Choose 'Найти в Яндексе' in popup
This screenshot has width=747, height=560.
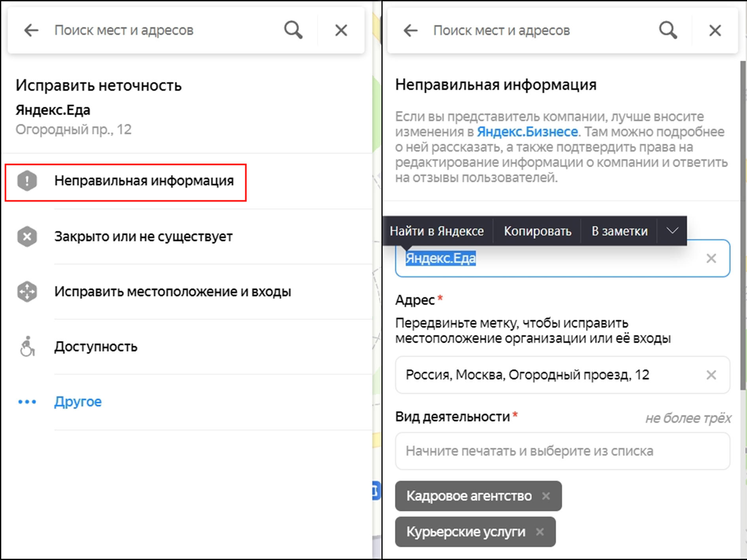pos(437,231)
